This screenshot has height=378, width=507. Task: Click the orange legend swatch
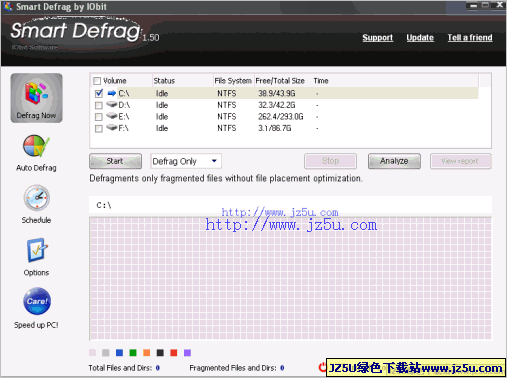(147, 353)
